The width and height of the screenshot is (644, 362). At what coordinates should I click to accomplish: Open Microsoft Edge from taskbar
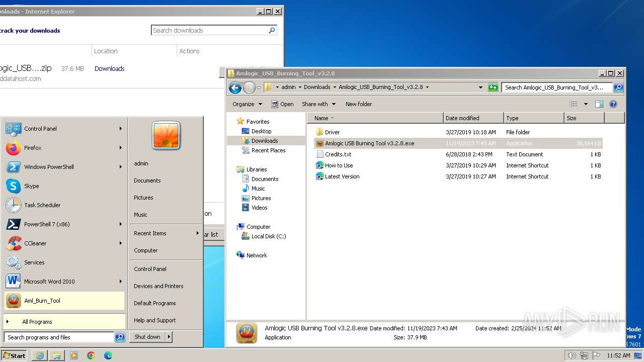pyautogui.click(x=108, y=355)
